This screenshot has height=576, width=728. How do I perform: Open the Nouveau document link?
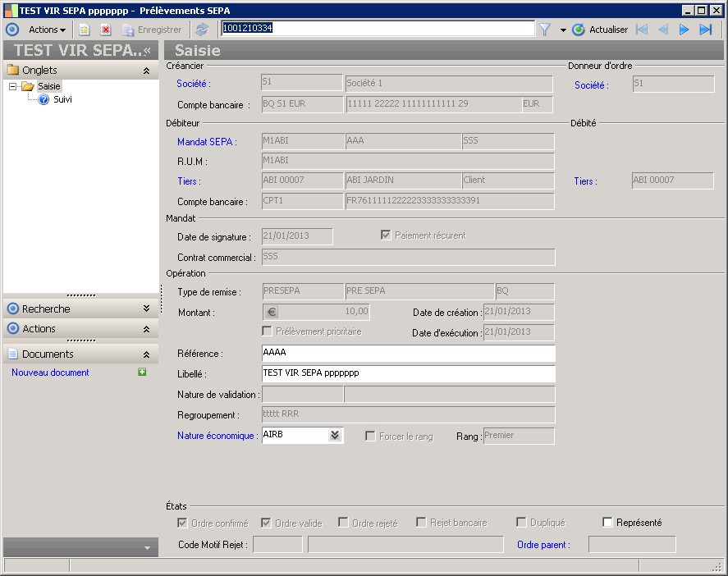point(50,373)
